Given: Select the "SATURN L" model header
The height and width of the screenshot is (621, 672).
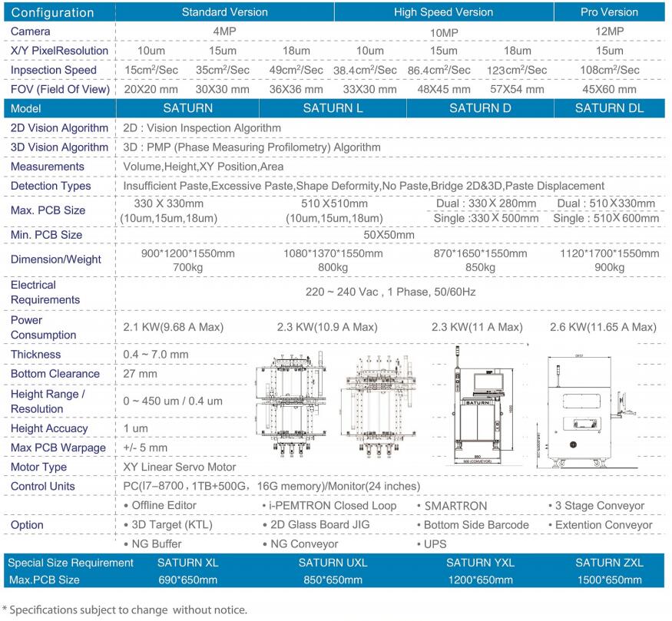Looking at the screenshot, I should click(333, 108).
